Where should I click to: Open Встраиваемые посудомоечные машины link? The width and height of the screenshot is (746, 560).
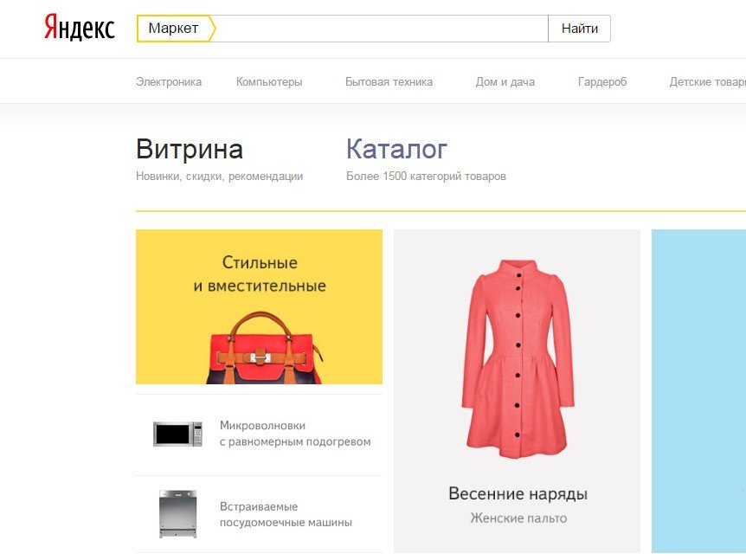point(286,514)
